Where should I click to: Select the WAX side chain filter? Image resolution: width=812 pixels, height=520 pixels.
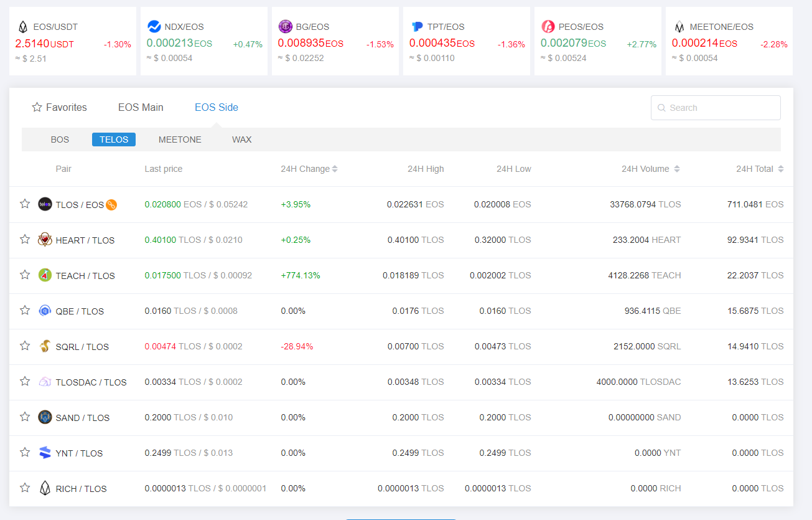(x=242, y=139)
